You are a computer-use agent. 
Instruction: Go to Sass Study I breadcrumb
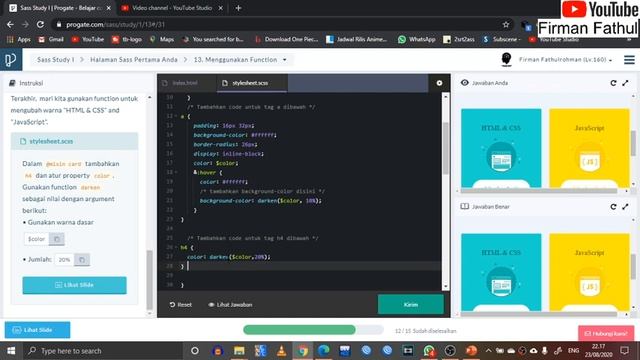(x=56, y=60)
